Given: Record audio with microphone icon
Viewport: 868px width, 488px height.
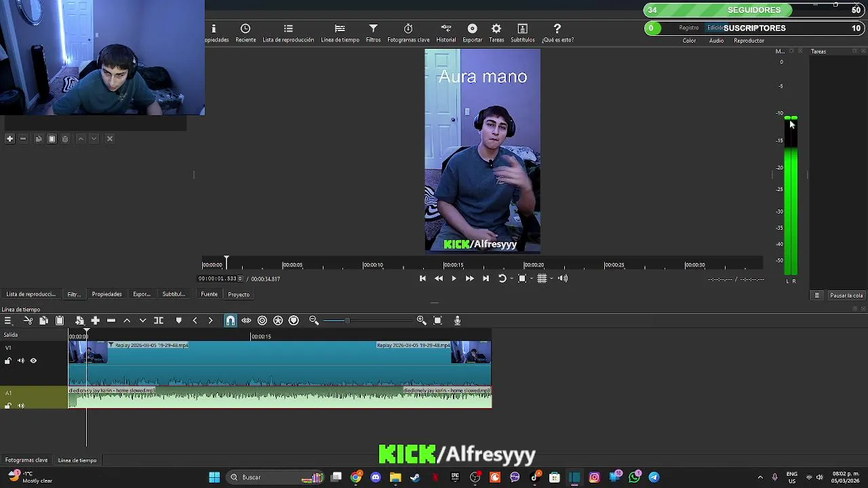Looking at the screenshot, I should pos(458,321).
